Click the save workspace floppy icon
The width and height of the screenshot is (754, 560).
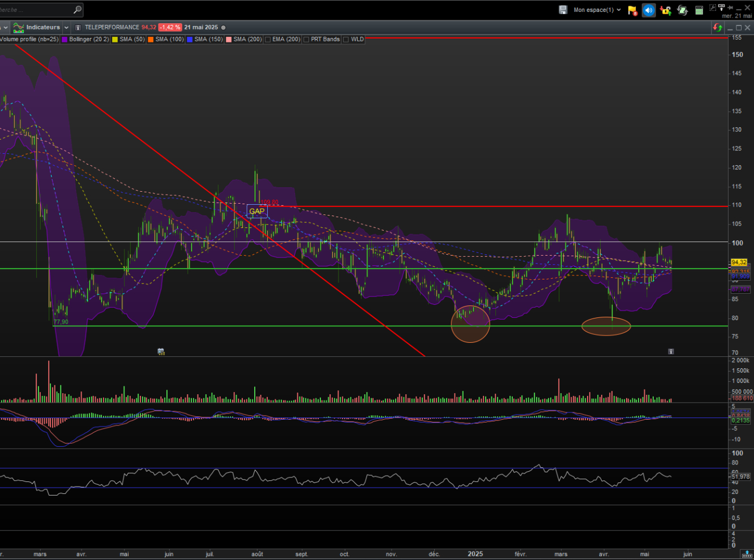[x=563, y=10]
